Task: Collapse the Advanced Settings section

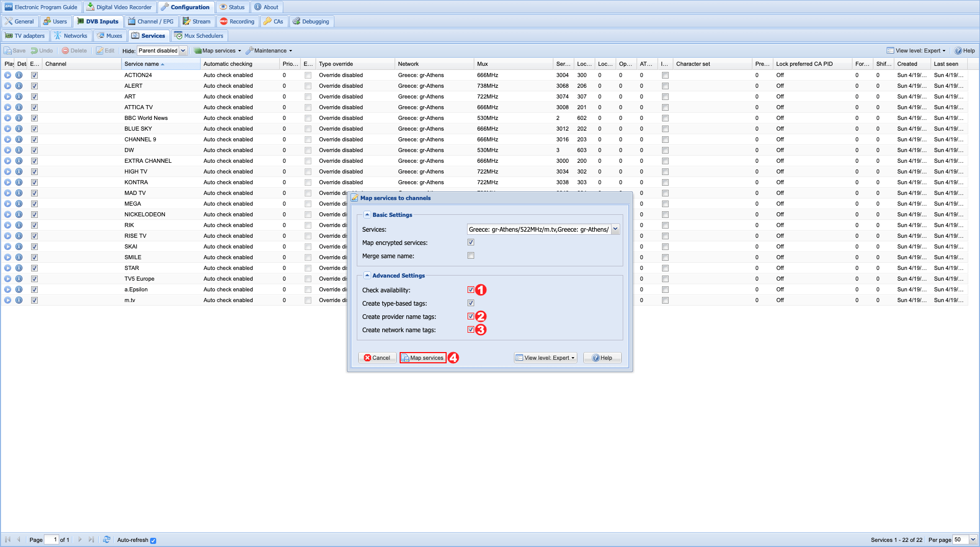Action: (x=367, y=276)
